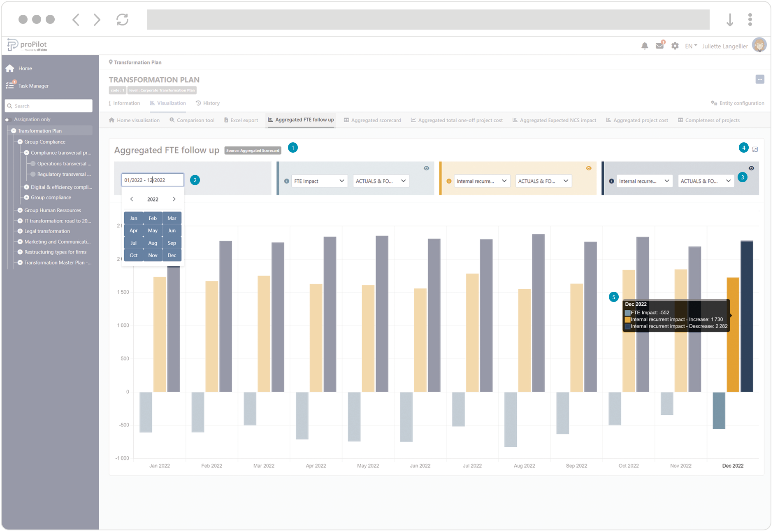This screenshot has width=773, height=532.
Task: Expand chart to fullscreen icon
Action: coord(755,149)
